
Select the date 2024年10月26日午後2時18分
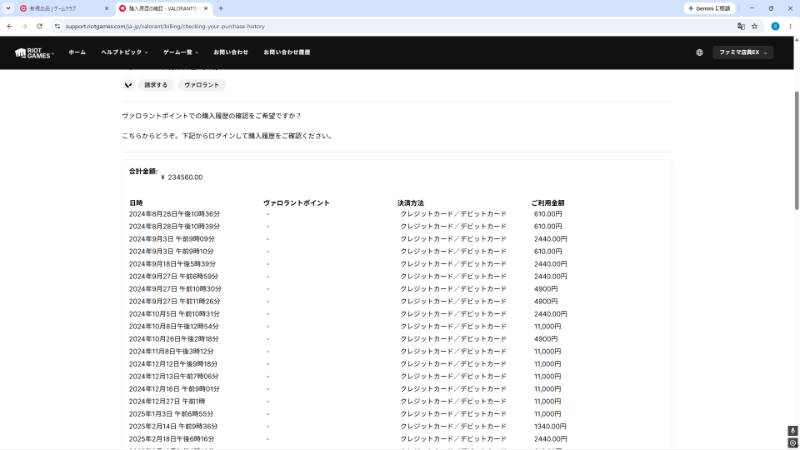pyautogui.click(x=174, y=339)
